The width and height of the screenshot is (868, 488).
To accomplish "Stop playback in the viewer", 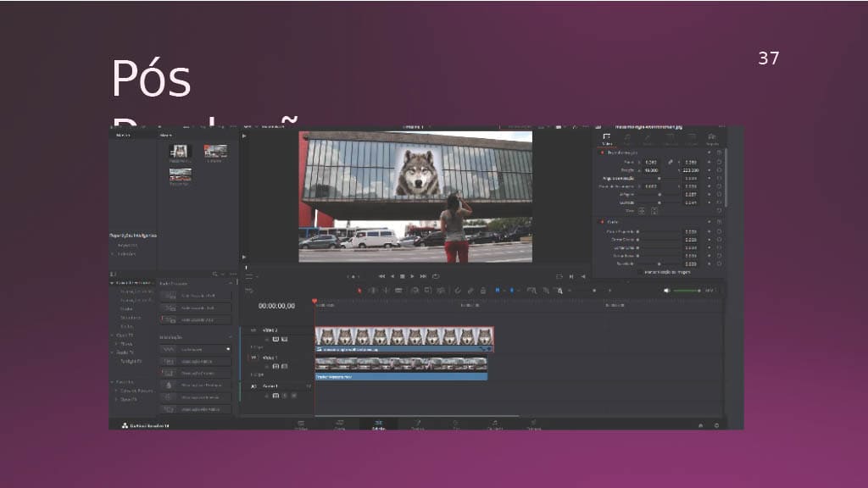I will pos(403,276).
